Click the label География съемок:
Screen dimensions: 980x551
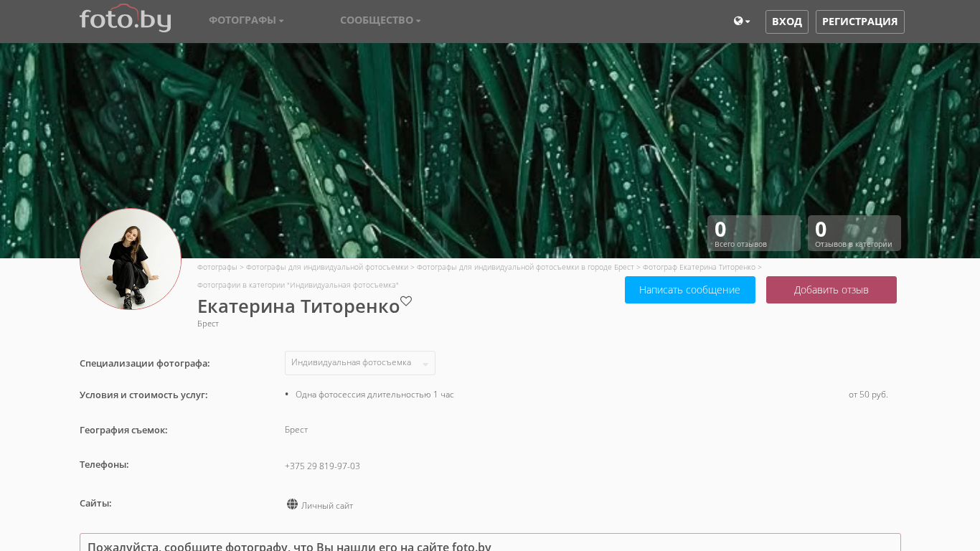[123, 430]
